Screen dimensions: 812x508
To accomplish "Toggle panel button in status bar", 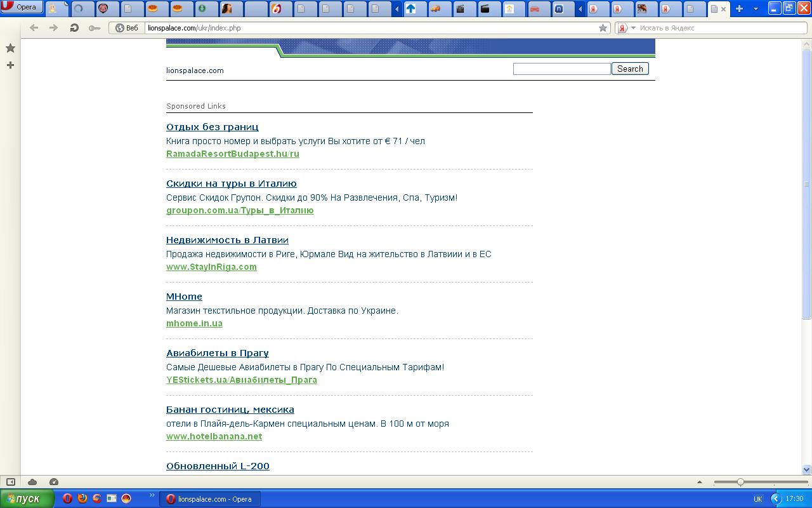I will click(x=10, y=482).
